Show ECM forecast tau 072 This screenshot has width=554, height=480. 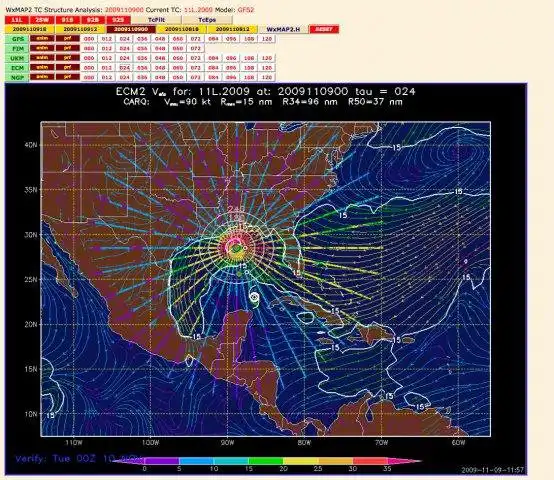tap(195, 67)
